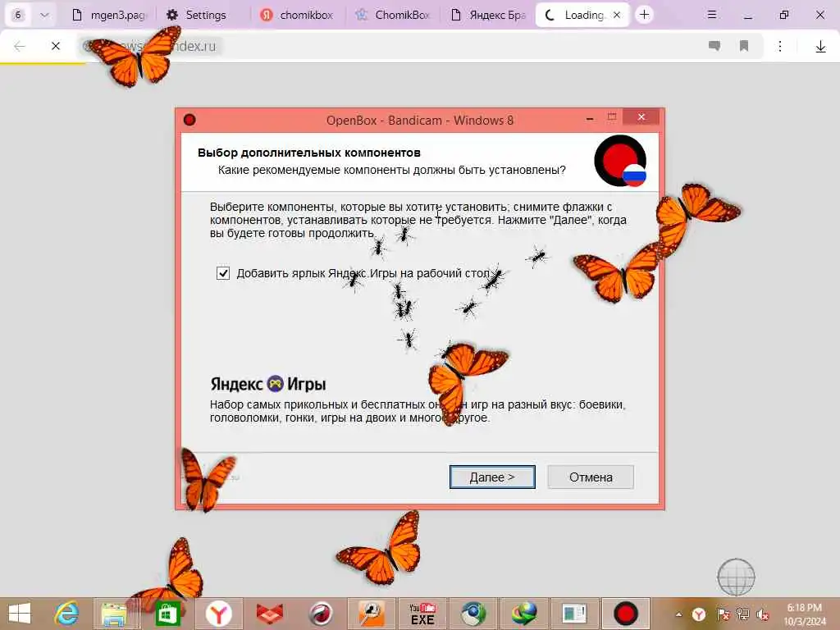The image size is (840, 630).
Task: Open the orange magnifier taskbar icon
Action: 372,614
